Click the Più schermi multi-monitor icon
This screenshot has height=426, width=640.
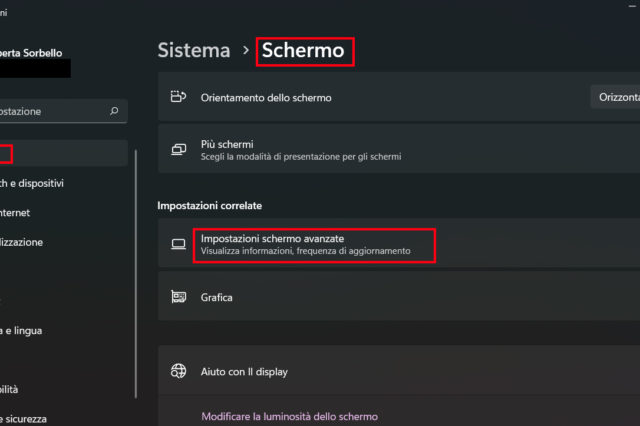pos(179,150)
